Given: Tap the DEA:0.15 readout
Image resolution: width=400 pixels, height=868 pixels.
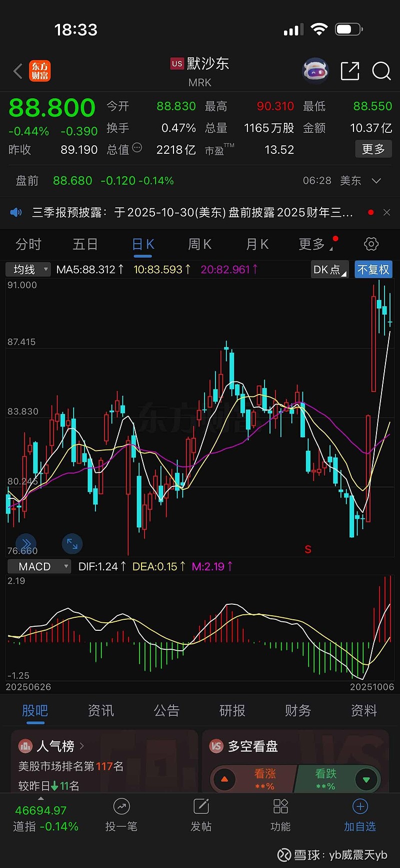Looking at the screenshot, I should pos(159,566).
